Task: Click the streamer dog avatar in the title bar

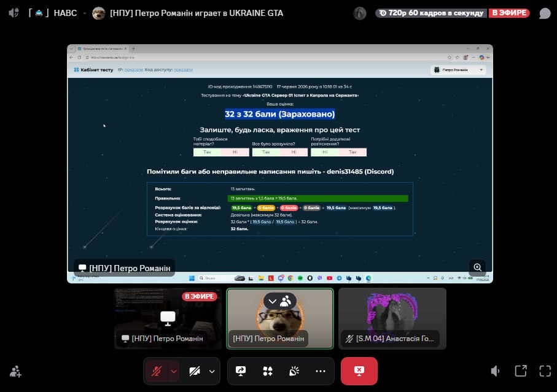Action: [98, 13]
